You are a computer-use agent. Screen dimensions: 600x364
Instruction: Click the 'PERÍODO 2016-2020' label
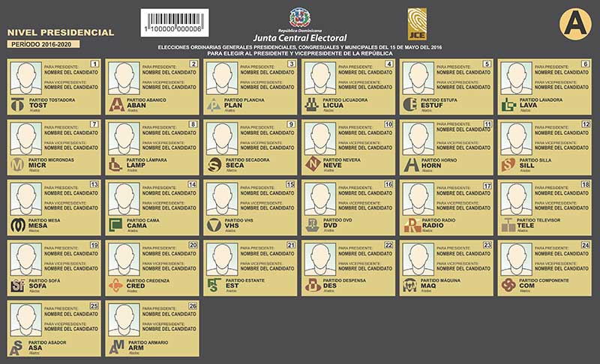(43, 44)
